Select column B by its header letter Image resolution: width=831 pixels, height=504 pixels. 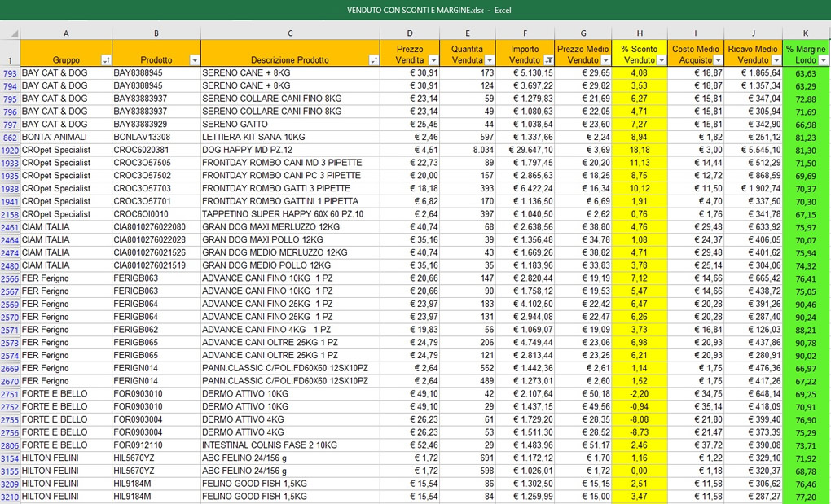[x=156, y=33]
